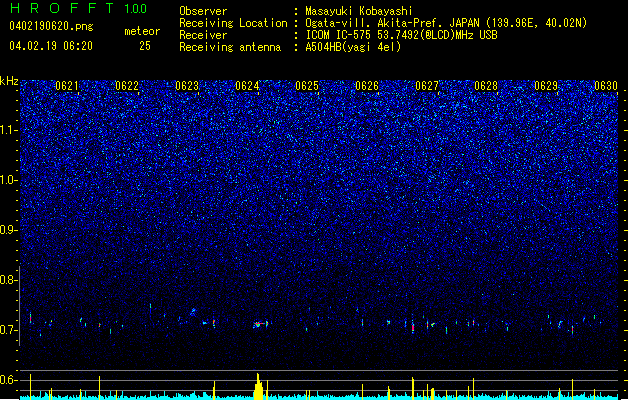Click the large yellow intensity peak at 0624
Viewport: 629px width, 400px height.
coord(258,387)
